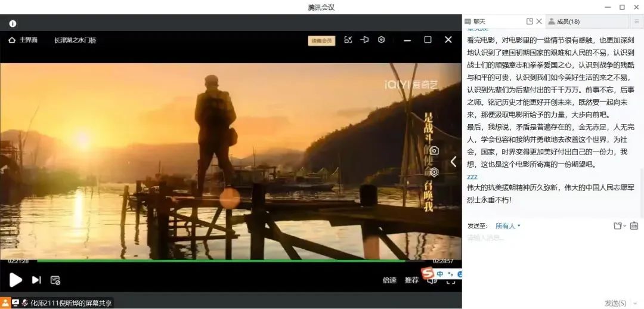Pop out the chat panel
Screen dimensions: 644x309
[x=530, y=21]
